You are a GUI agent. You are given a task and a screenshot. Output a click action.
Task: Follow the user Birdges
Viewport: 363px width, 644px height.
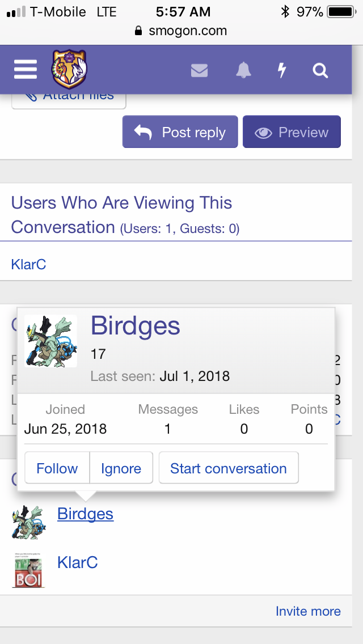[x=57, y=468]
